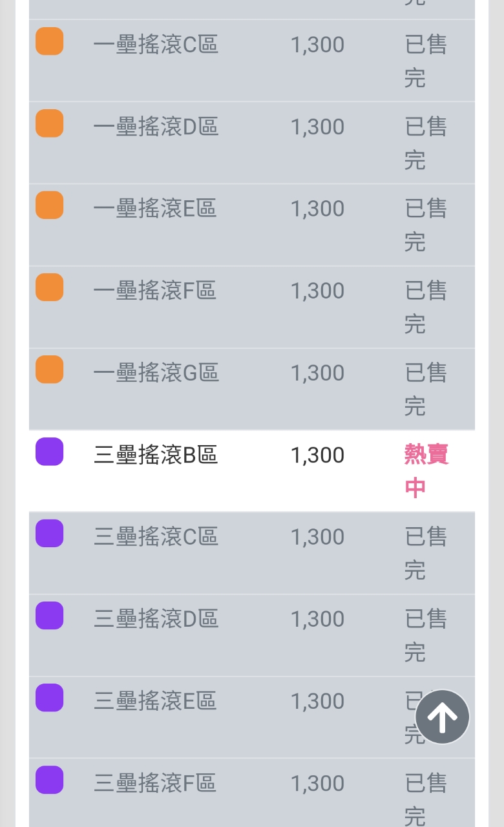Tap the scroll-to-top arrow button
This screenshot has height=827, width=504.
coord(442,717)
